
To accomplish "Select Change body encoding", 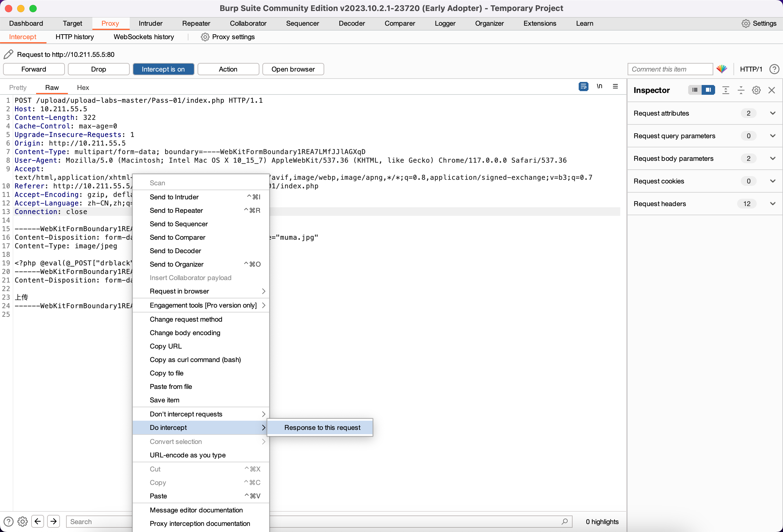I will tap(201, 332).
